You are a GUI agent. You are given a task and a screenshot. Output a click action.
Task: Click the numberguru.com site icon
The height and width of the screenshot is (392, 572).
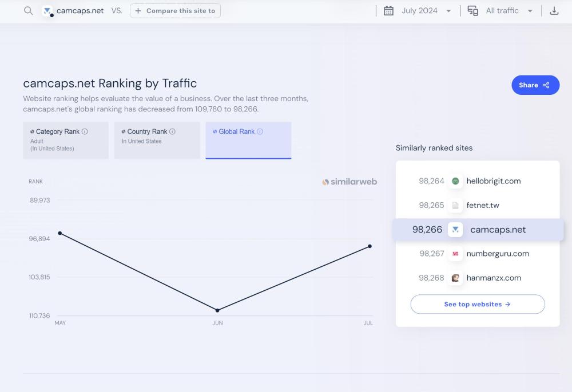tap(455, 254)
